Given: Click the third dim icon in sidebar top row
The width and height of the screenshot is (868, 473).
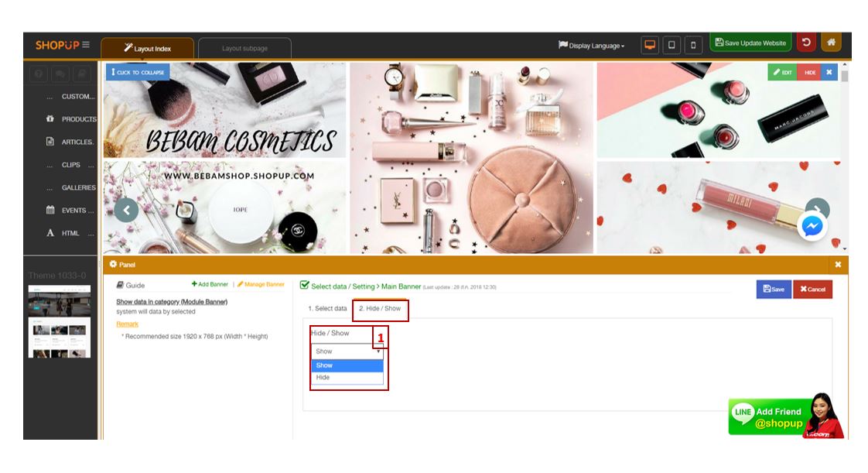Looking at the screenshot, I should click(x=81, y=74).
